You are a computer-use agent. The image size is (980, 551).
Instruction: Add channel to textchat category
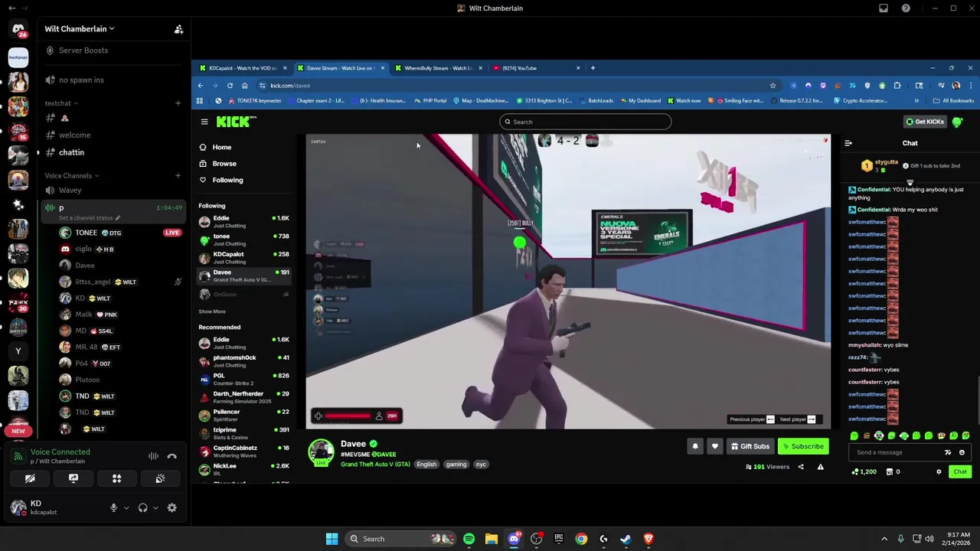coord(178,103)
